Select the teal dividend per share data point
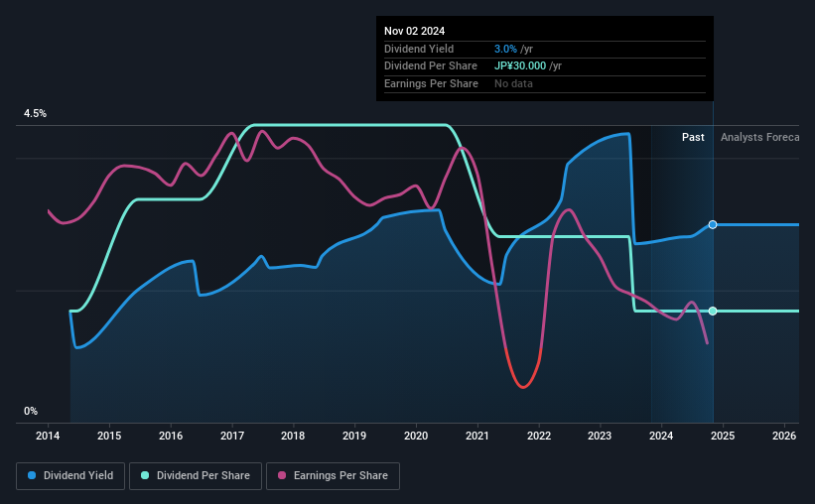 713,311
